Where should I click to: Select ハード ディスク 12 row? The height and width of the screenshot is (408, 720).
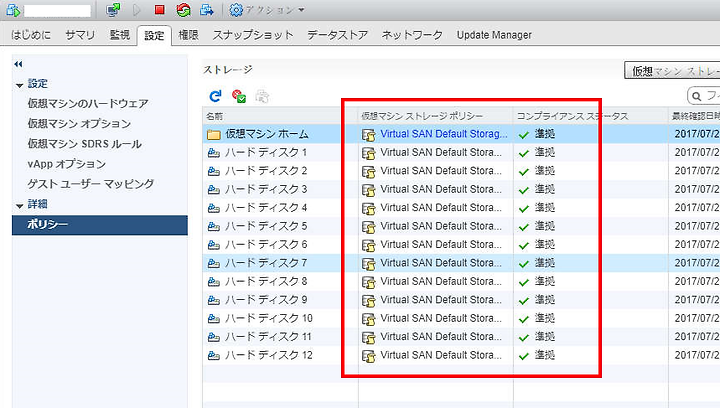click(461, 355)
